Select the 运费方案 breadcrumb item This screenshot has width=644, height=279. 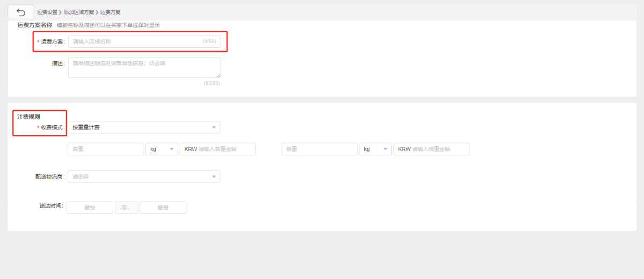[111, 12]
